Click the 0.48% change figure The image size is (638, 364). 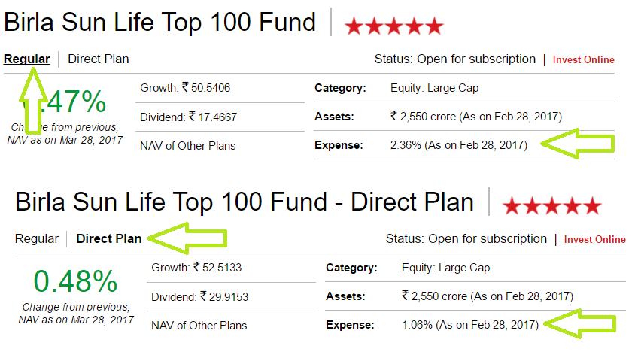pyautogui.click(x=75, y=281)
